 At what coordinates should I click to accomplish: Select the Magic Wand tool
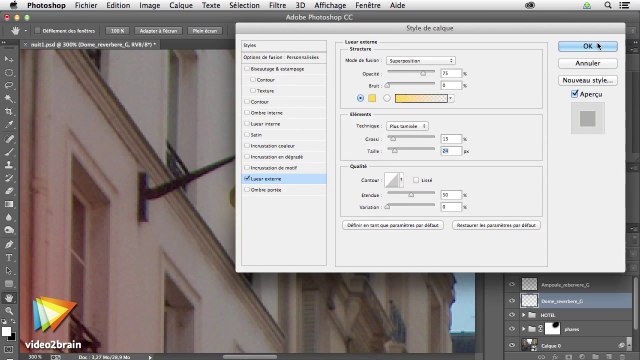[x=9, y=98]
